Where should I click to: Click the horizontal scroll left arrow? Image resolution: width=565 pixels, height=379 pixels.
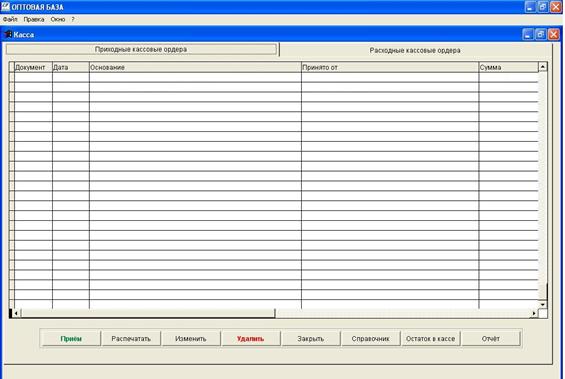[15, 313]
